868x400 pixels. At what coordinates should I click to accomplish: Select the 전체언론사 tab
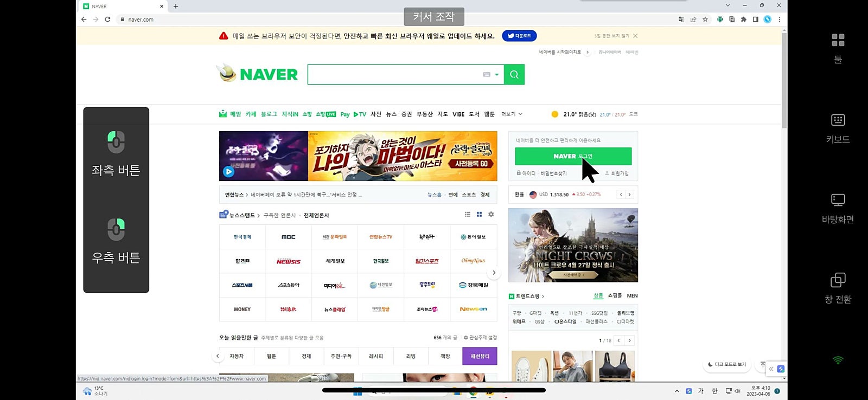click(316, 216)
